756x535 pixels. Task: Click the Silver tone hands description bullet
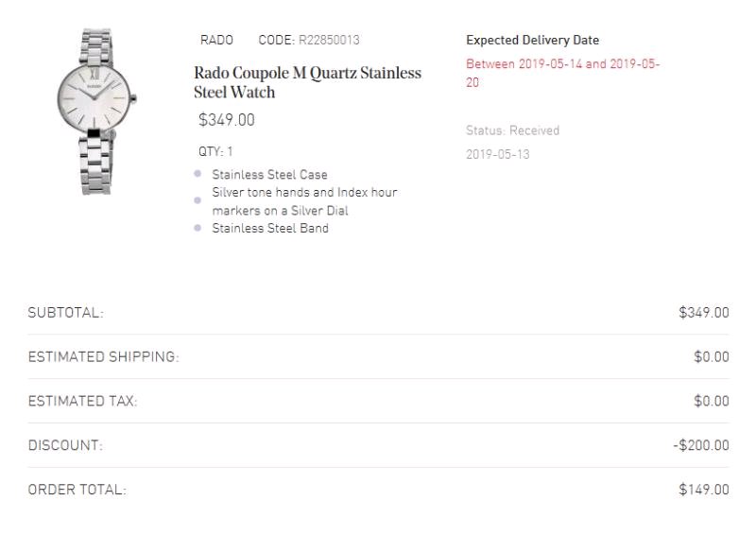[x=304, y=201]
